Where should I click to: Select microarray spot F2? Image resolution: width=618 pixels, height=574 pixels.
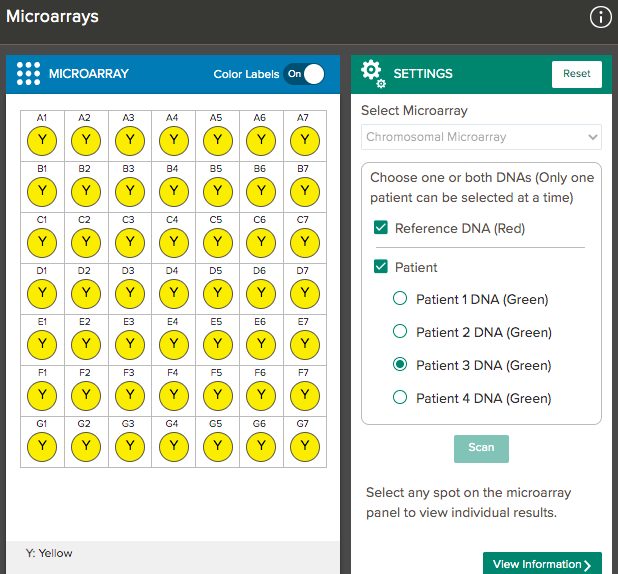(x=86, y=396)
